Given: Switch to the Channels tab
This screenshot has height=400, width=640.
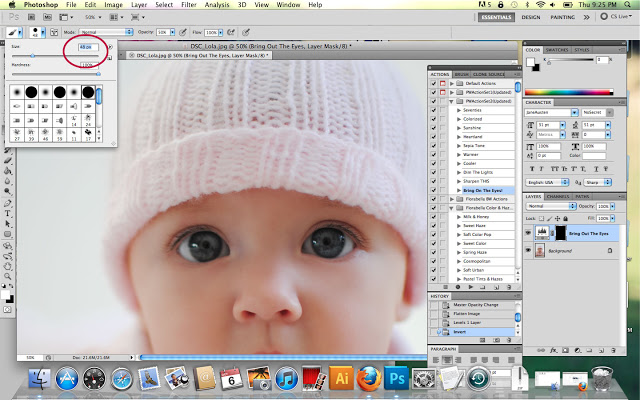Looking at the screenshot, I should (558, 197).
